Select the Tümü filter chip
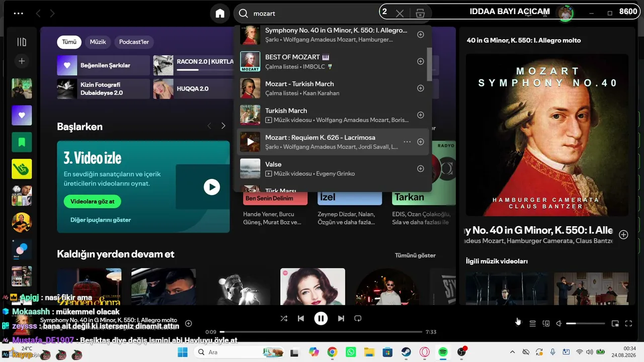The image size is (644, 362). click(x=69, y=42)
